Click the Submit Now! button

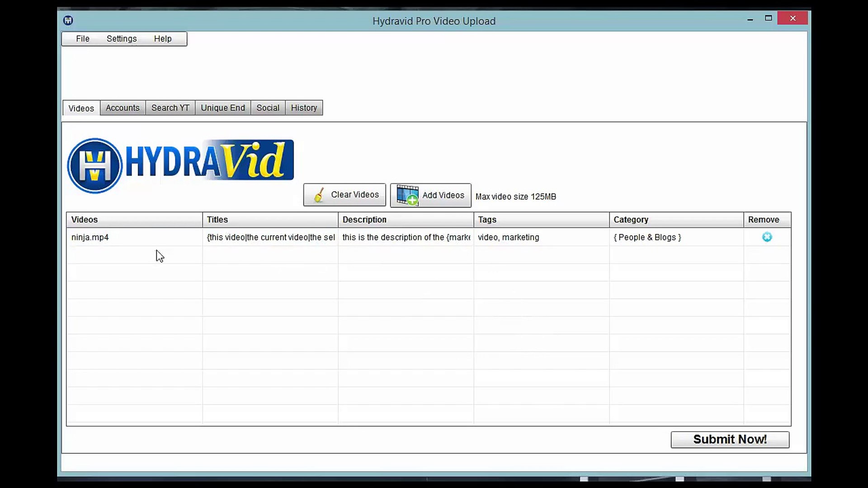coord(730,439)
